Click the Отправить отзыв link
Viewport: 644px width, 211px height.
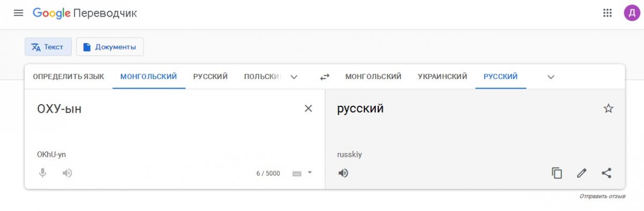[602, 197]
